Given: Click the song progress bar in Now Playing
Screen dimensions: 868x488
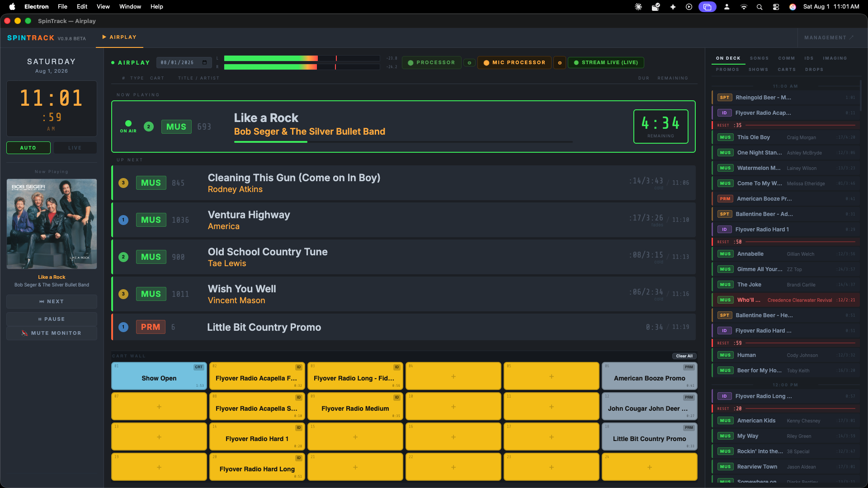Looking at the screenshot, I should [x=403, y=142].
